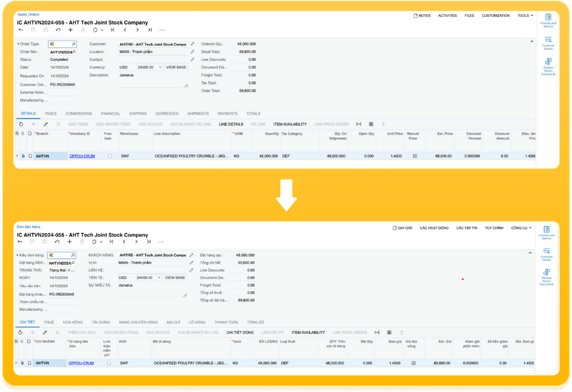Click Export to Excel icon beside LINK PROD ORDER
Screen dimensions: 572x392
(x=371, y=124)
